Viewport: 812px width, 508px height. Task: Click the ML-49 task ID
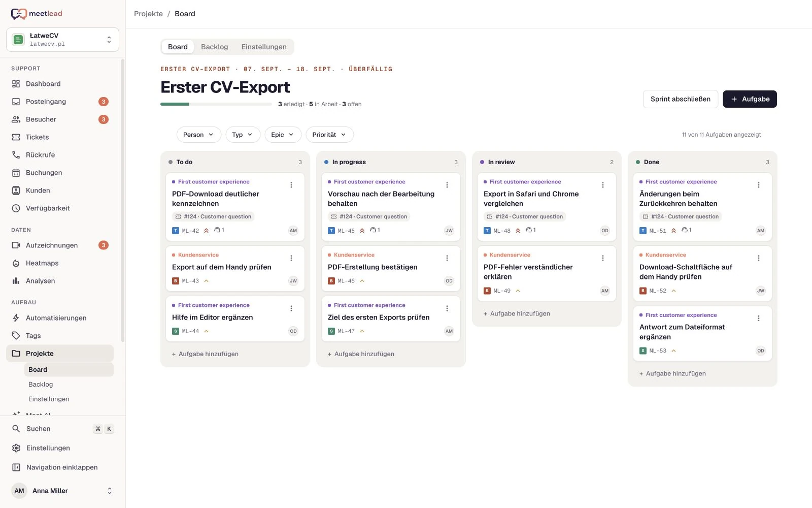502,291
